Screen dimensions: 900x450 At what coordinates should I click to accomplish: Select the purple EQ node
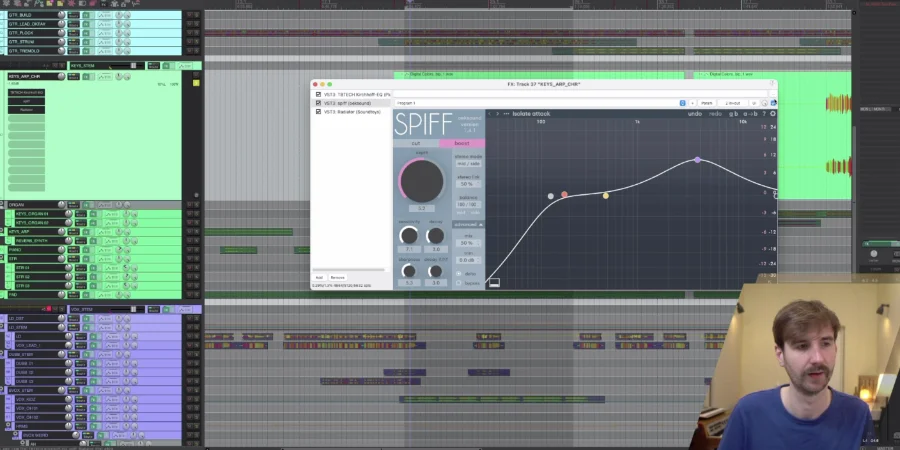coord(697,160)
